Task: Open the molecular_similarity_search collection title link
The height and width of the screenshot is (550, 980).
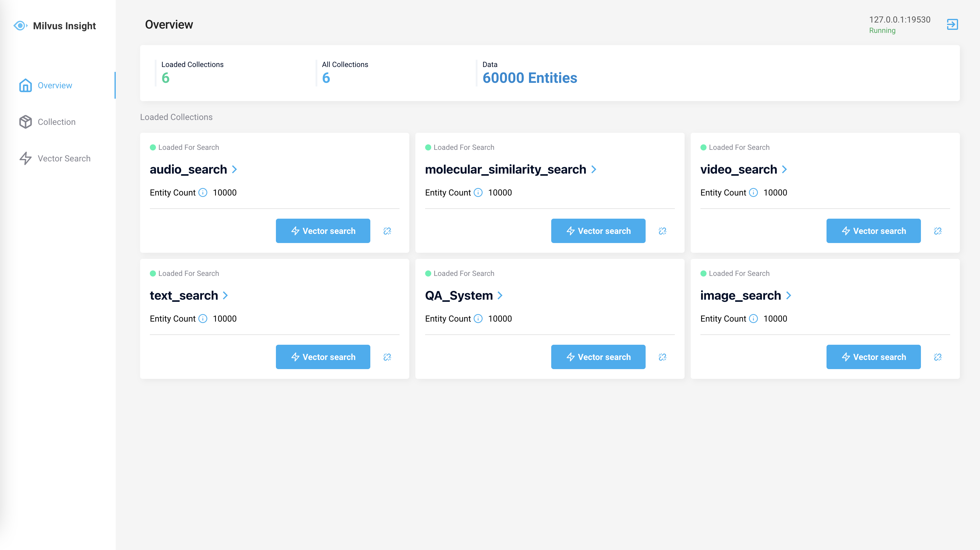Action: click(x=506, y=169)
